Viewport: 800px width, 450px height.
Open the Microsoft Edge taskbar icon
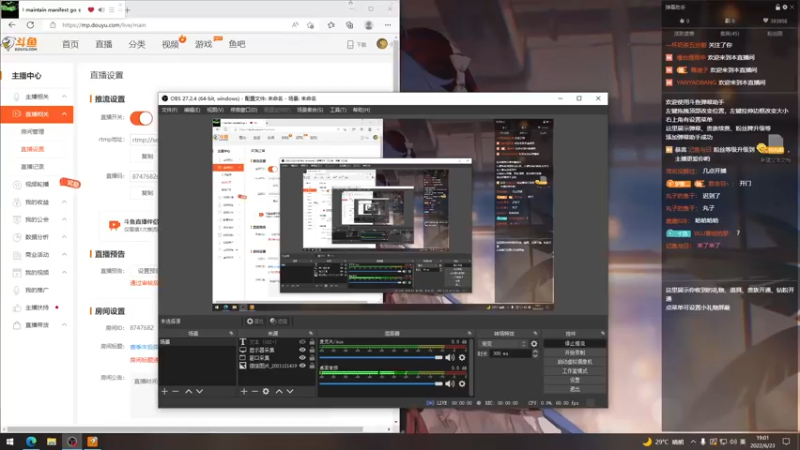click(31, 442)
